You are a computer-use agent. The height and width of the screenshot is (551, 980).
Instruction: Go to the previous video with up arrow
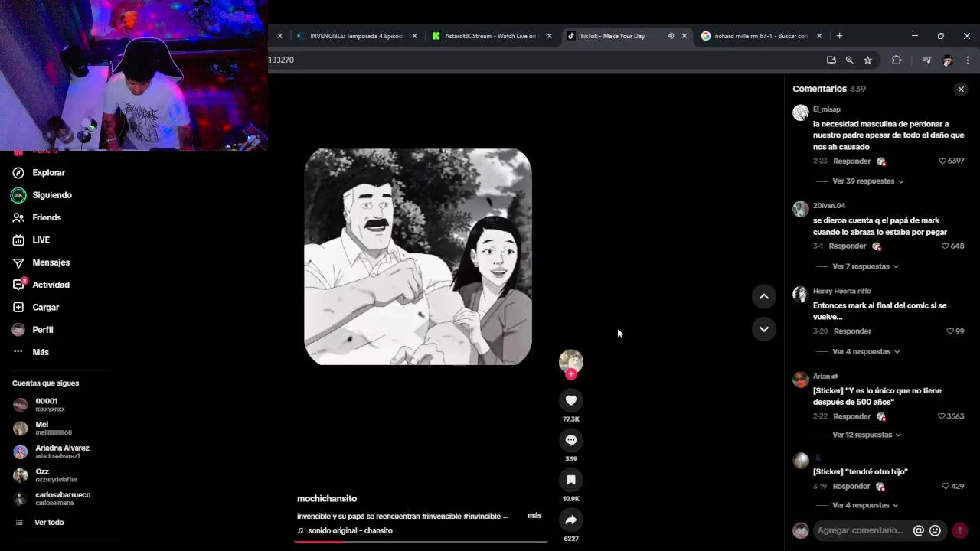tap(763, 296)
